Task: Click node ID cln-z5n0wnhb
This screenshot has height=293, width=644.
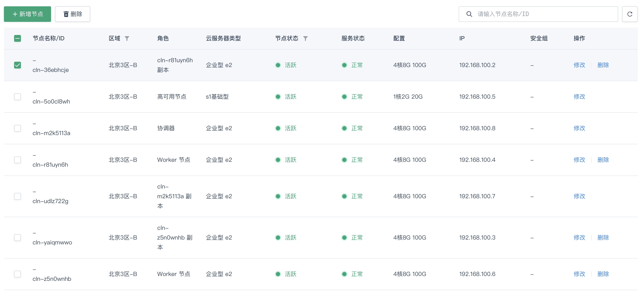Action: point(52,279)
